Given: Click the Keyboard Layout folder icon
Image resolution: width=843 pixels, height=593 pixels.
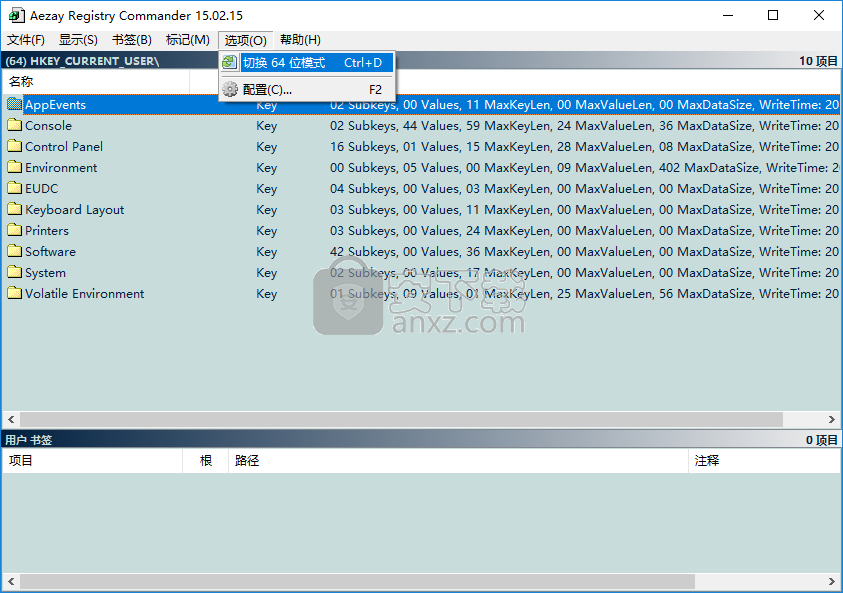Looking at the screenshot, I should point(15,209).
